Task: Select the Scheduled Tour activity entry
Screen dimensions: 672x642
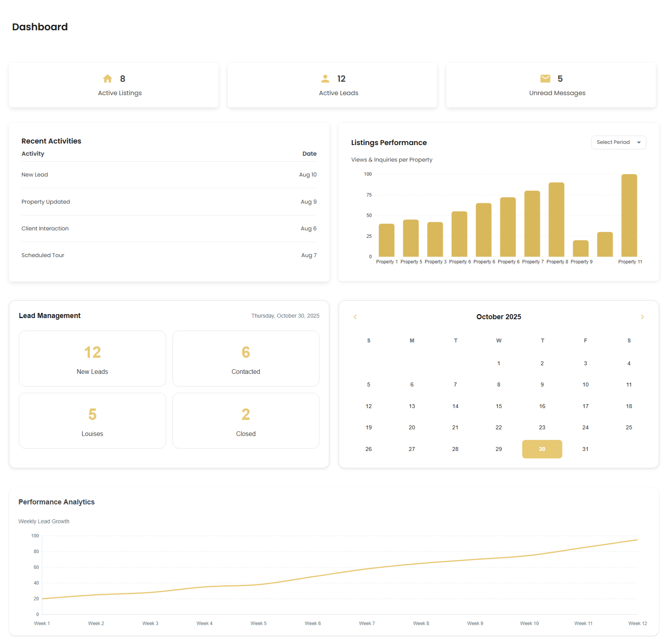Action: point(169,255)
